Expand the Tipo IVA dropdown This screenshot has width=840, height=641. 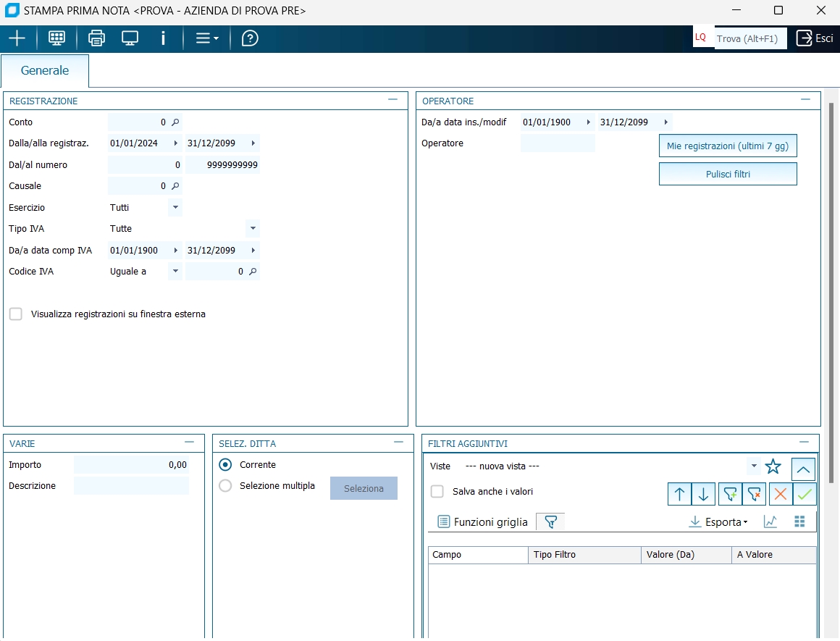click(x=252, y=229)
